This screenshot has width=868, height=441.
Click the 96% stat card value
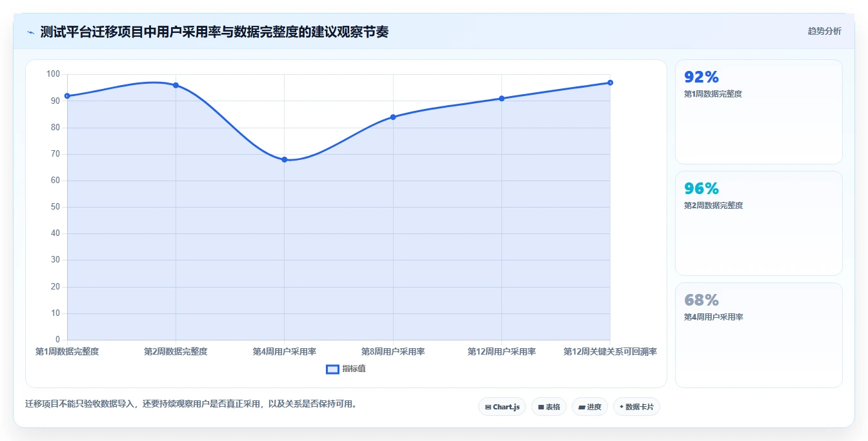(701, 189)
